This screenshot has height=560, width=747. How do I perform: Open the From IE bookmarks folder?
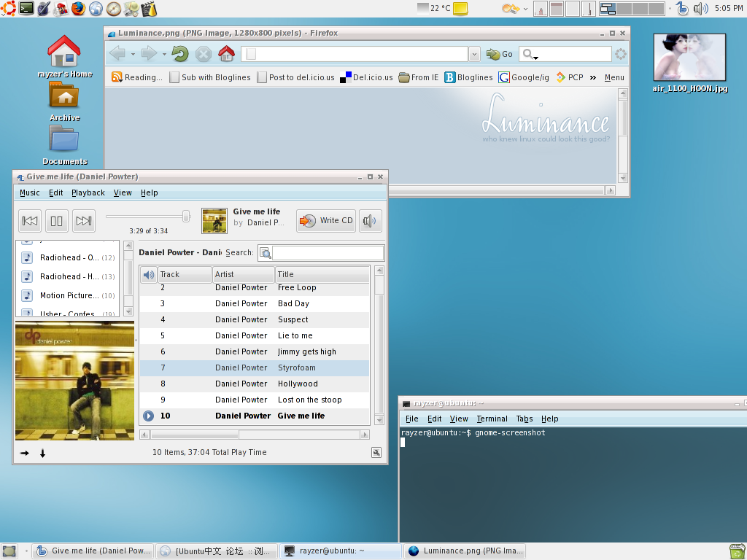coord(418,77)
